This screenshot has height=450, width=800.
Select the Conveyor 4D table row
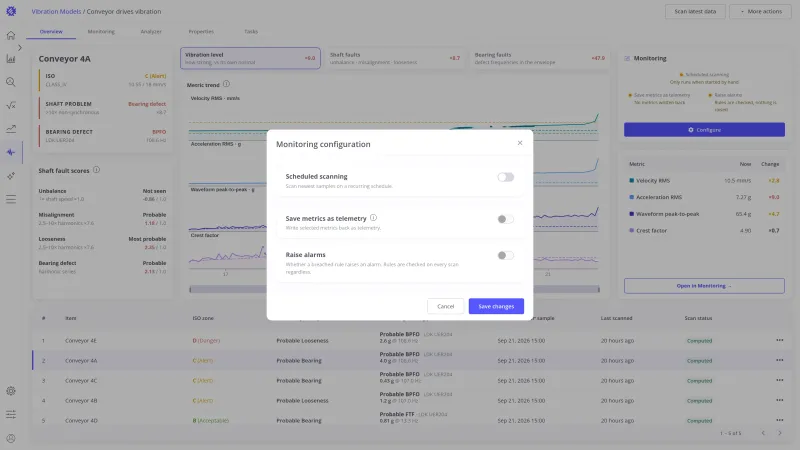click(411, 420)
